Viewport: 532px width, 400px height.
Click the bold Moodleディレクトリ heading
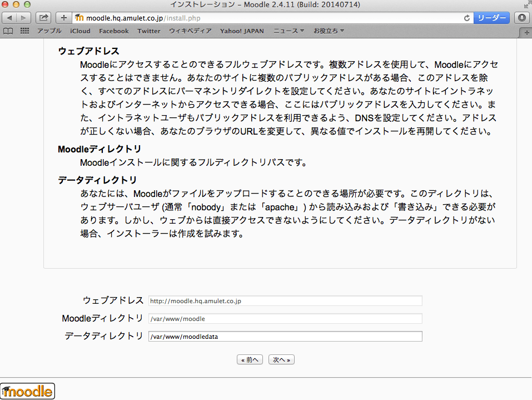(x=100, y=149)
